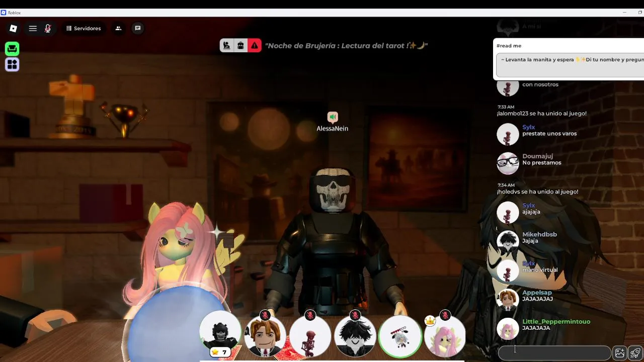Click the star 7 badge
Viewport: 644px width, 362px height.
click(x=220, y=352)
